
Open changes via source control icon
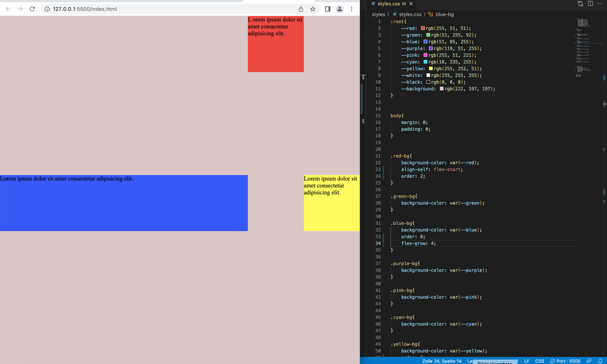coord(580,4)
